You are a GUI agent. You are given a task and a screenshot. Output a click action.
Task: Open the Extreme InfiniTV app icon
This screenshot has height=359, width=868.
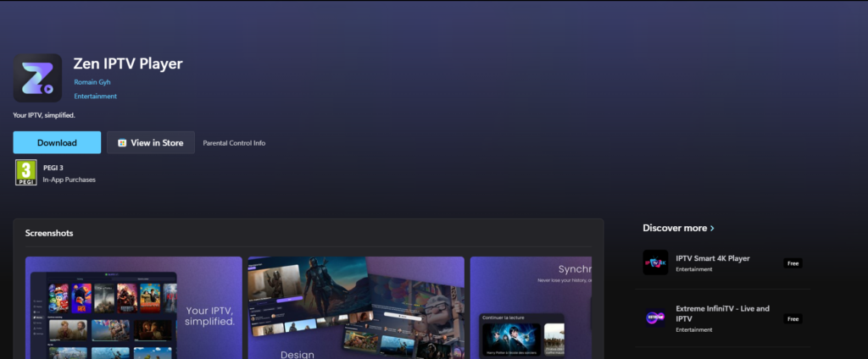(655, 318)
